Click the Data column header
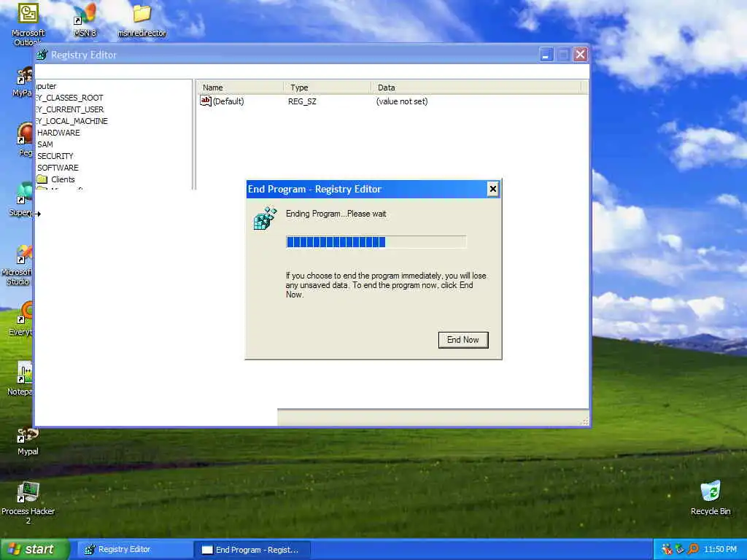Screen dimensions: 747x560 point(476,87)
